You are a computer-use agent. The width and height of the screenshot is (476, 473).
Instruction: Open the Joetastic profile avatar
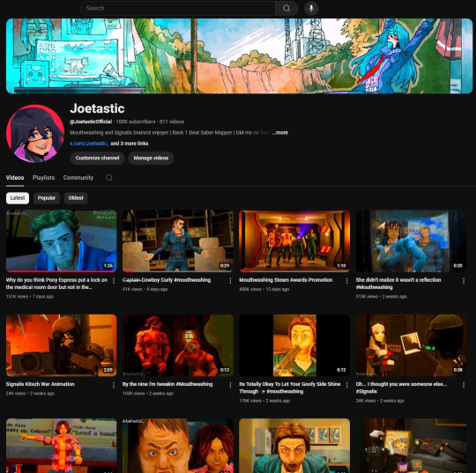(35, 134)
